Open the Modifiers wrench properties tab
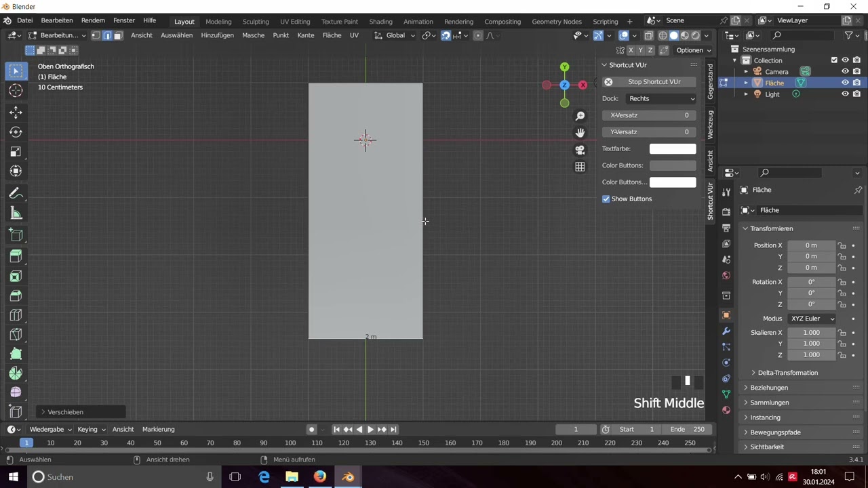Image resolution: width=868 pixels, height=488 pixels. [726, 331]
